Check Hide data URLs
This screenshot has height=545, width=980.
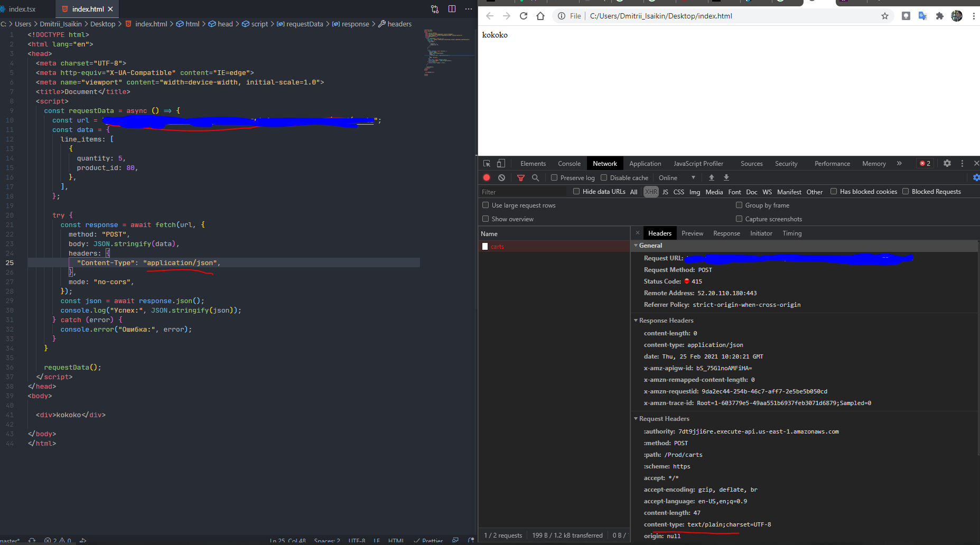click(x=576, y=191)
